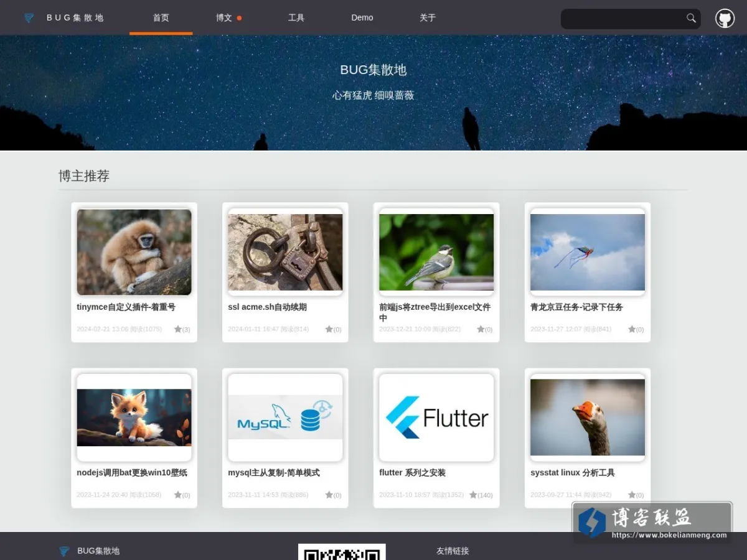Image resolution: width=747 pixels, height=560 pixels.
Task: Open post 青龙京豆任务-记录下任务
Action: [576, 307]
